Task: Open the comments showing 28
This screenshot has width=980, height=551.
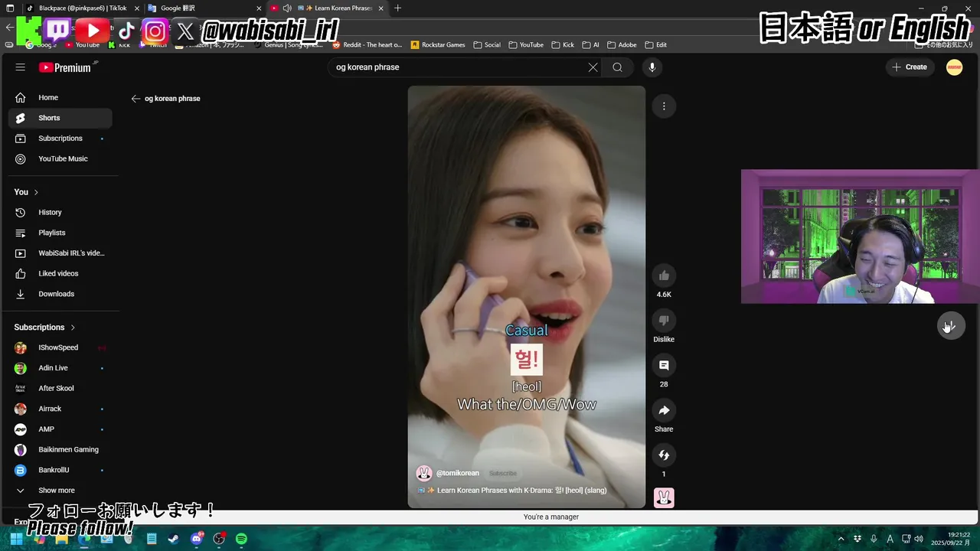Action: pyautogui.click(x=664, y=366)
